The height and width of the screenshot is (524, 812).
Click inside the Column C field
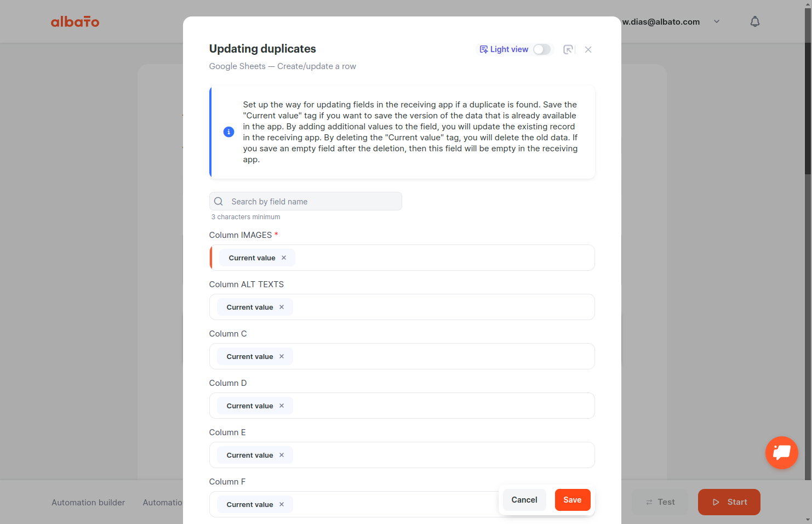402,356
